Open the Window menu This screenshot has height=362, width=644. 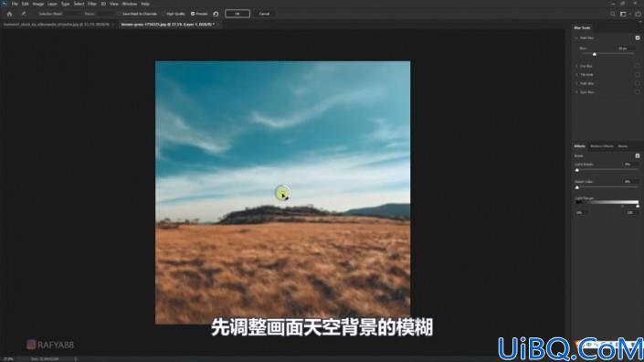click(x=130, y=4)
